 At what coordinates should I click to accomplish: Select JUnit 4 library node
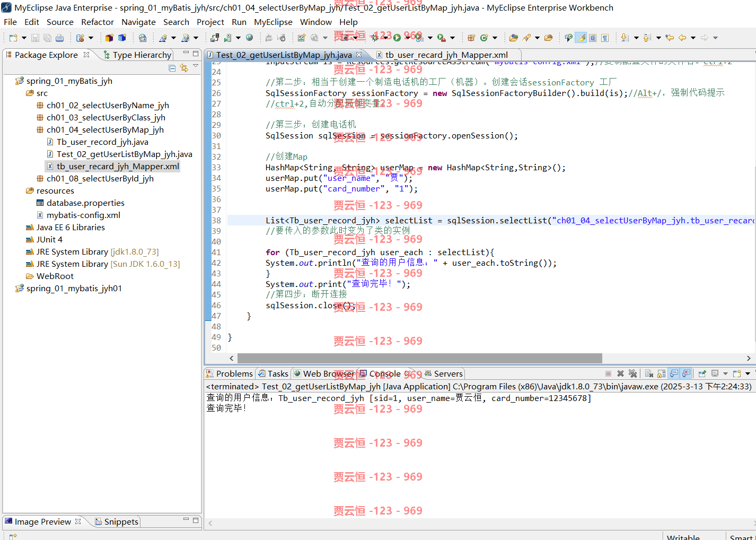click(x=49, y=239)
